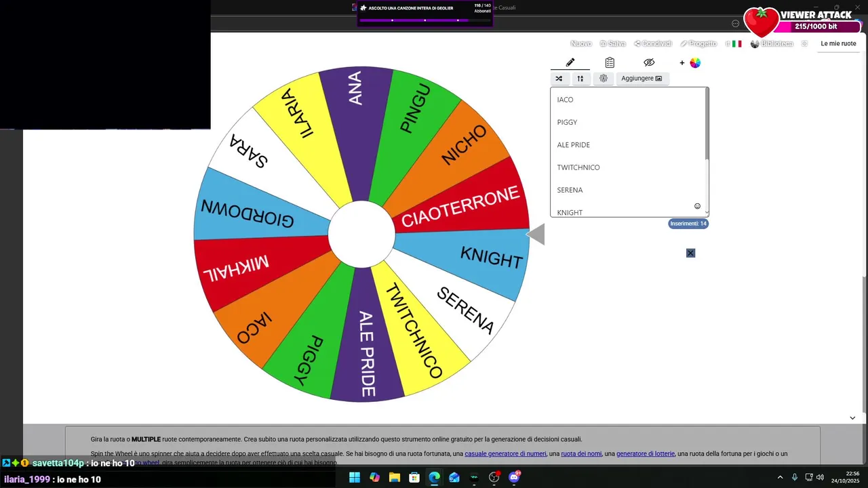Toggle fullscreen icon beside Biblioteca
Screen dimensions: 868x488
pos(804,43)
